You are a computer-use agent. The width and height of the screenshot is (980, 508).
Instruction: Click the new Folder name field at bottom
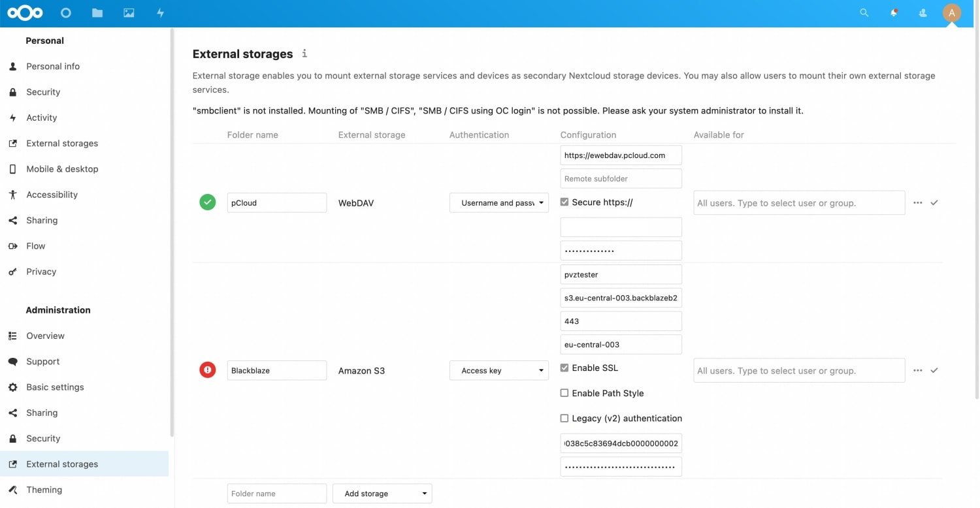click(x=277, y=494)
